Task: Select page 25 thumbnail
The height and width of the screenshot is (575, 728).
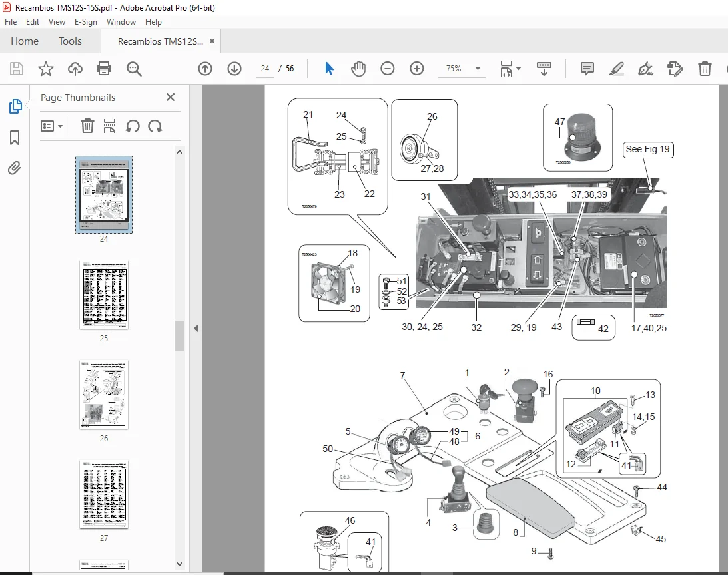Action: 103,295
